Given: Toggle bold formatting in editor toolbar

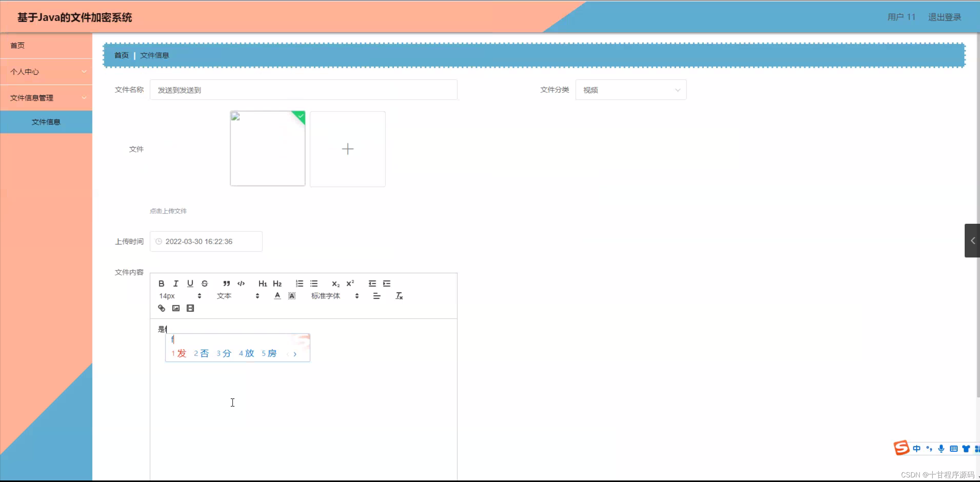Looking at the screenshot, I should pyautogui.click(x=161, y=284).
